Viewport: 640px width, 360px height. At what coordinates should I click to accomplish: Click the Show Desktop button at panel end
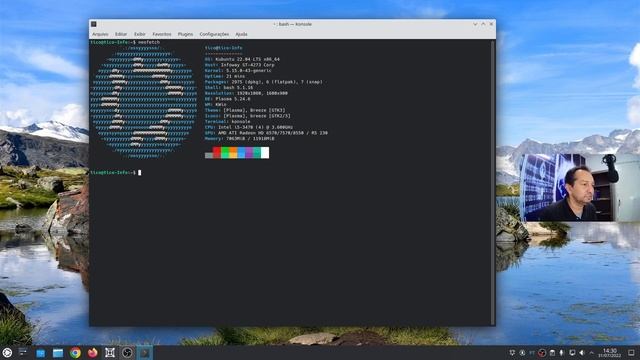point(631,353)
